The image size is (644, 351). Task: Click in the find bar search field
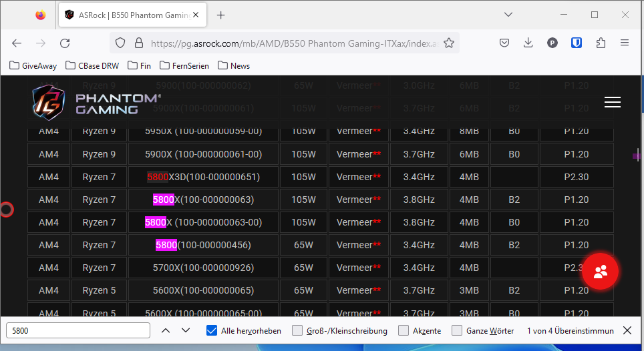point(78,330)
